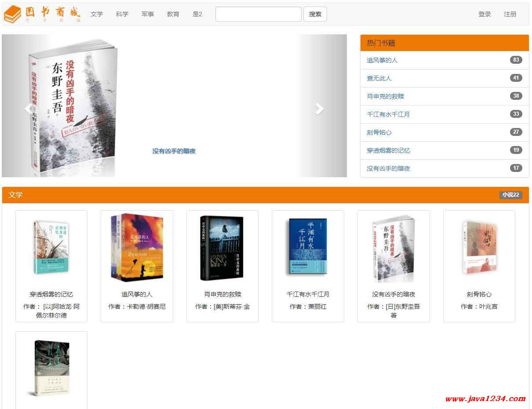Click the 38 count badge
532x409 pixels.
(x=516, y=96)
